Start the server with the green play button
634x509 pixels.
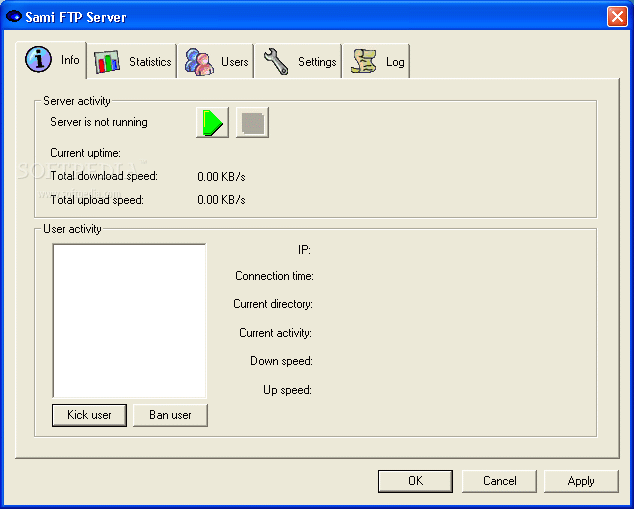click(x=212, y=122)
